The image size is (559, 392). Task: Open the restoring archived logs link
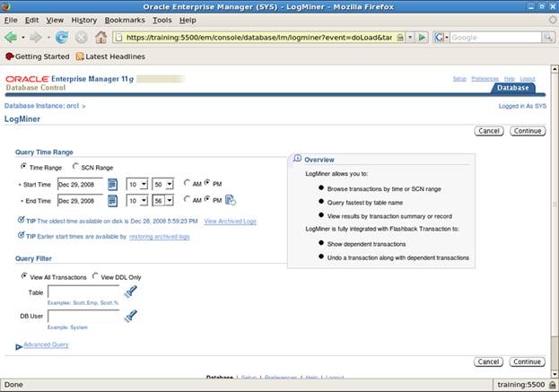coord(160,236)
